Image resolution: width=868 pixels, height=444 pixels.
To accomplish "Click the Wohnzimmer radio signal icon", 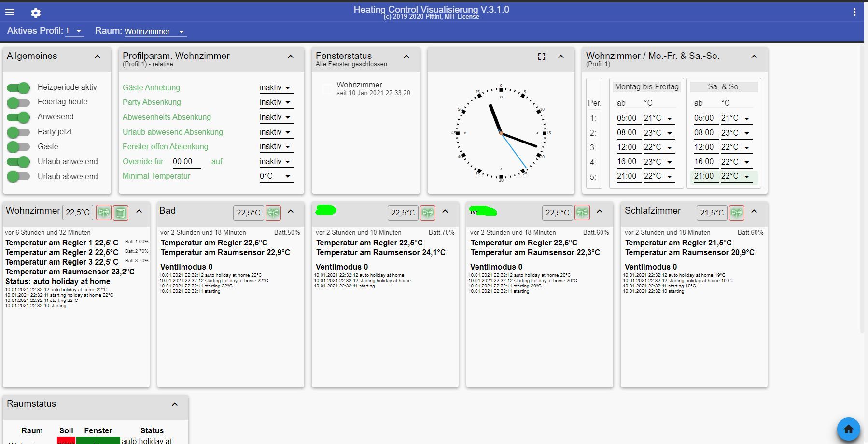I will [x=104, y=213].
